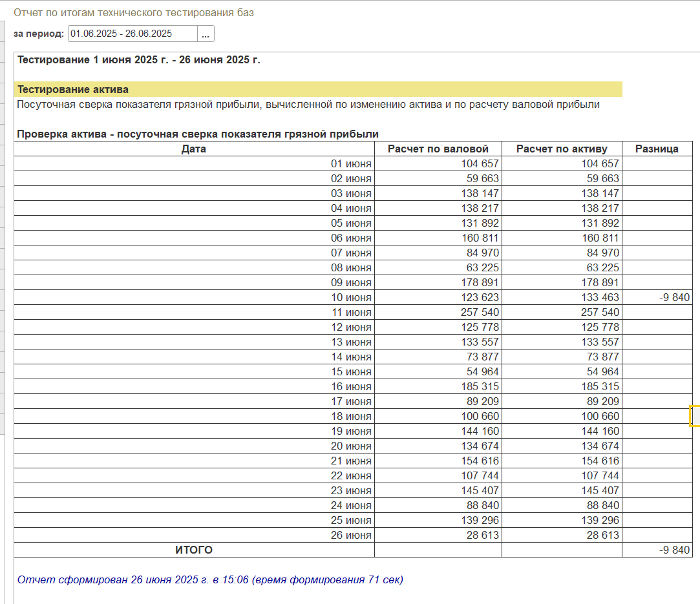Select gross value 257 540 for 11 июня
This screenshot has height=604, width=700.
coord(438,312)
